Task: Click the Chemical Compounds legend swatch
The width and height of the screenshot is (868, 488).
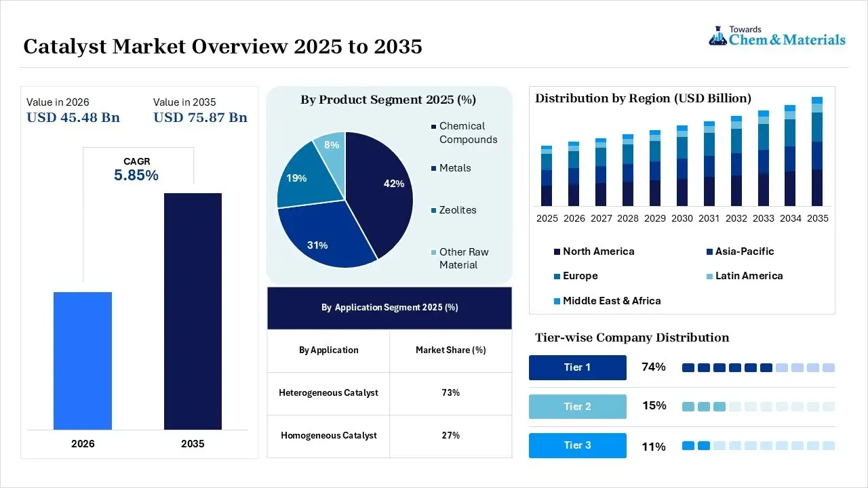Action: pos(433,127)
